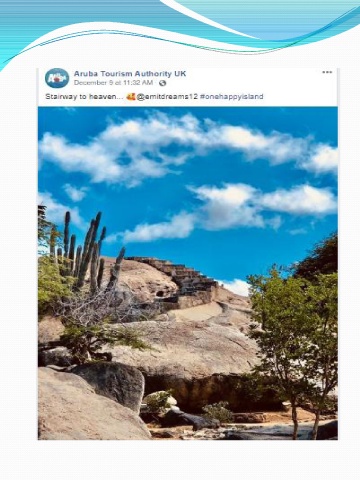Click the small cave opening beside the stairs
The image size is (360, 480).
160,294
